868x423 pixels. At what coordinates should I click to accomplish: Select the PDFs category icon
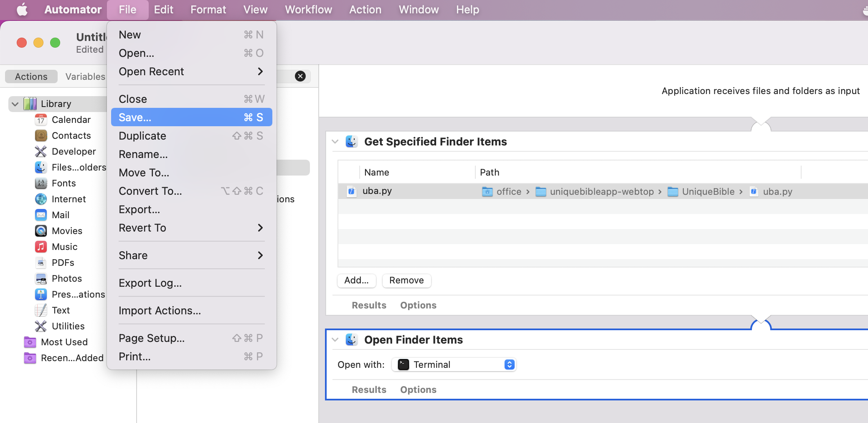coord(41,262)
